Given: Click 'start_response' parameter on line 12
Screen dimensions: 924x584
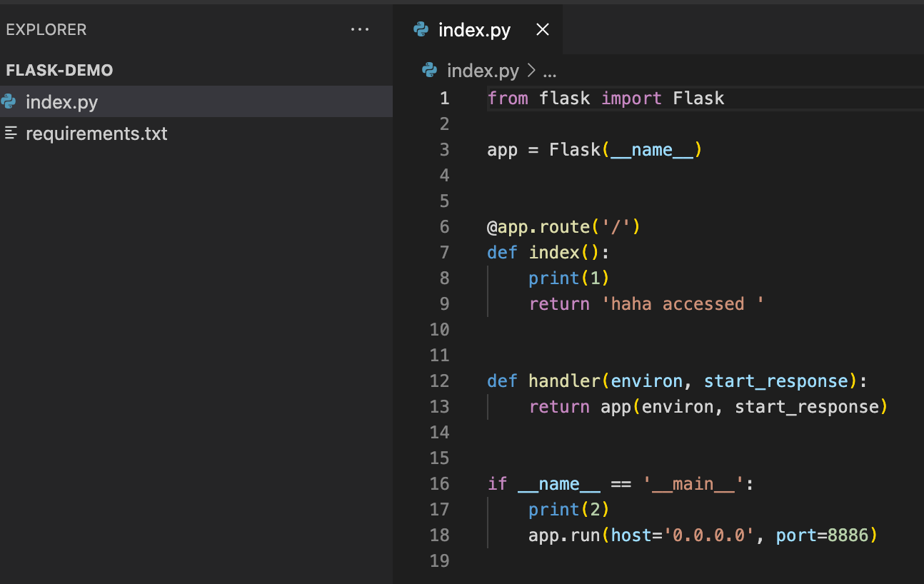Looking at the screenshot, I should click(776, 381).
